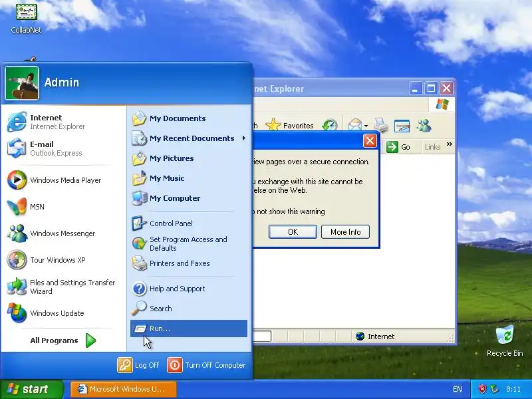Click network connection tray icon
The image size is (532, 399).
[x=494, y=389]
